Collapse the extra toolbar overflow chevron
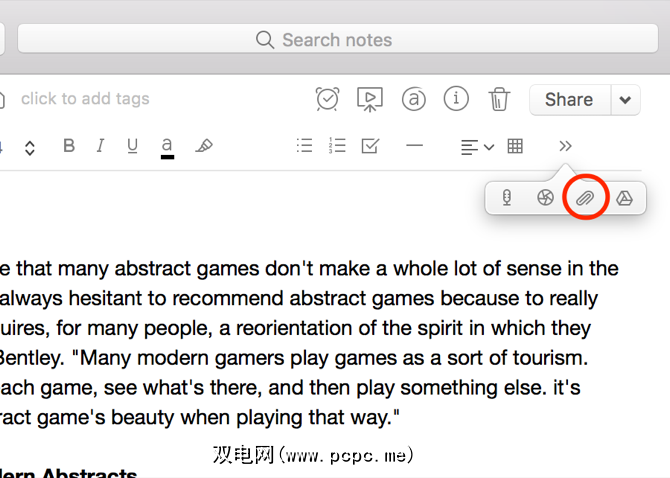This screenshot has width=670, height=478. pyautogui.click(x=565, y=146)
